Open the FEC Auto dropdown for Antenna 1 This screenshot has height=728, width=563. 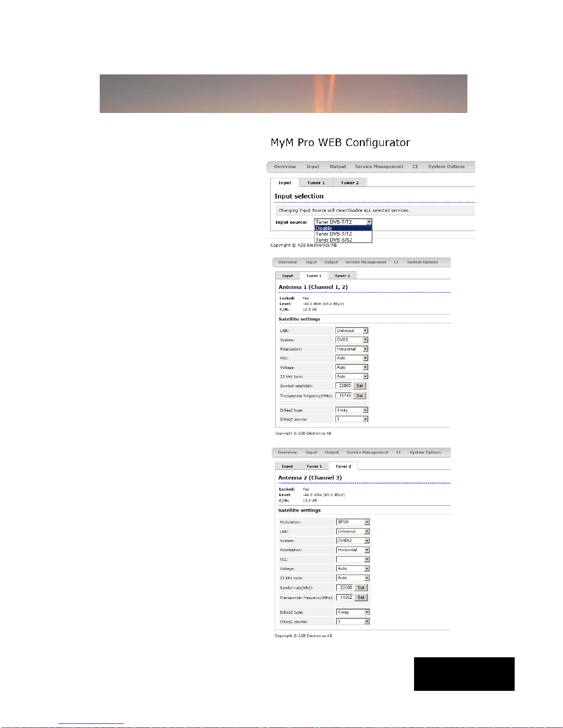pos(352,358)
